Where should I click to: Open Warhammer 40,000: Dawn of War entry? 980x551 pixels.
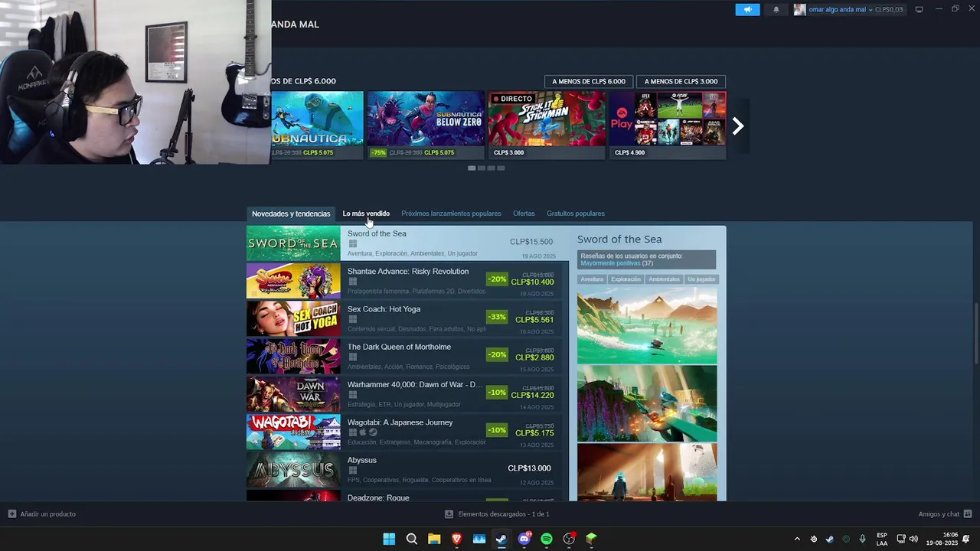coord(403,394)
